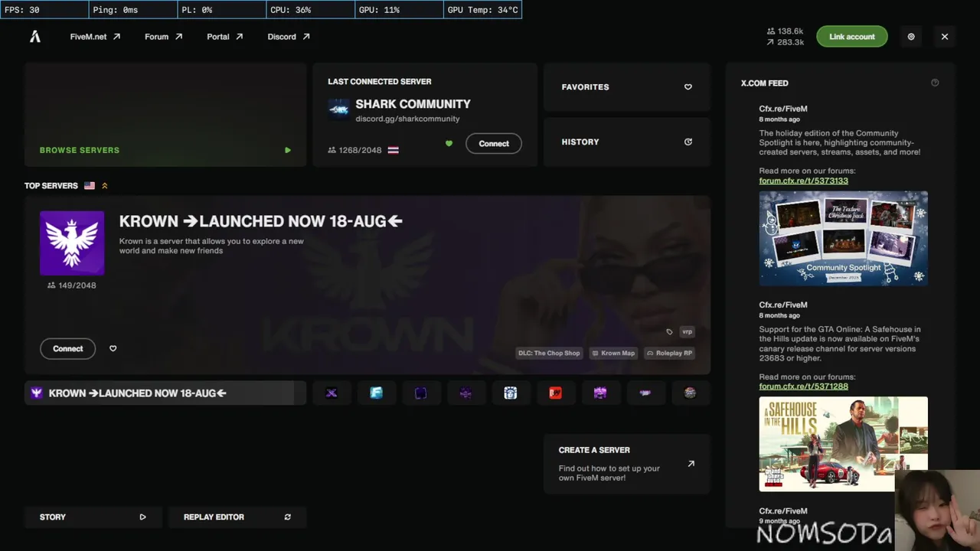Click the holiday edition Community Spotlight post text
Screen dimensions: 980x551
coord(840,143)
